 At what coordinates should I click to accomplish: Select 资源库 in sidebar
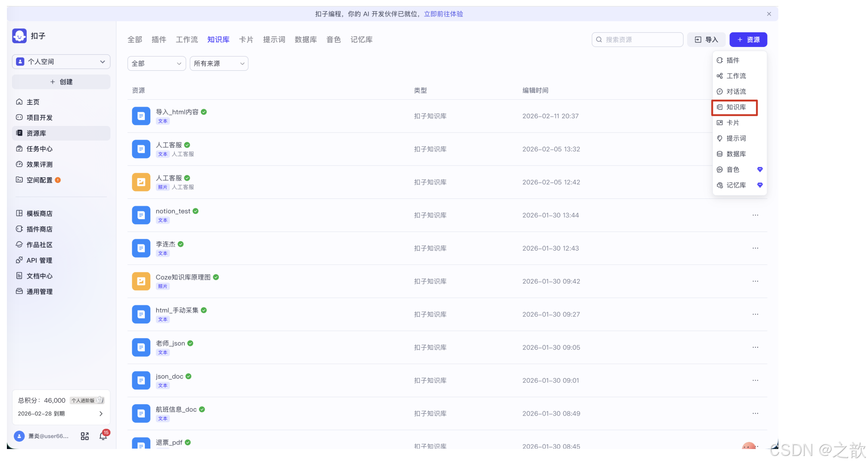tap(61, 133)
